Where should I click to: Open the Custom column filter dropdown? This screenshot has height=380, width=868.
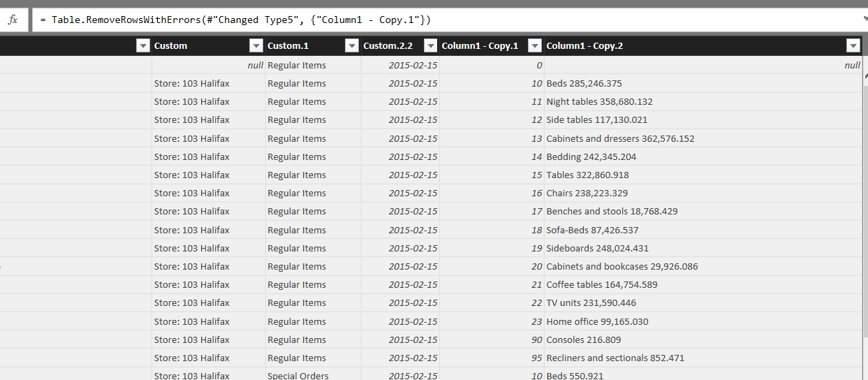tap(256, 46)
